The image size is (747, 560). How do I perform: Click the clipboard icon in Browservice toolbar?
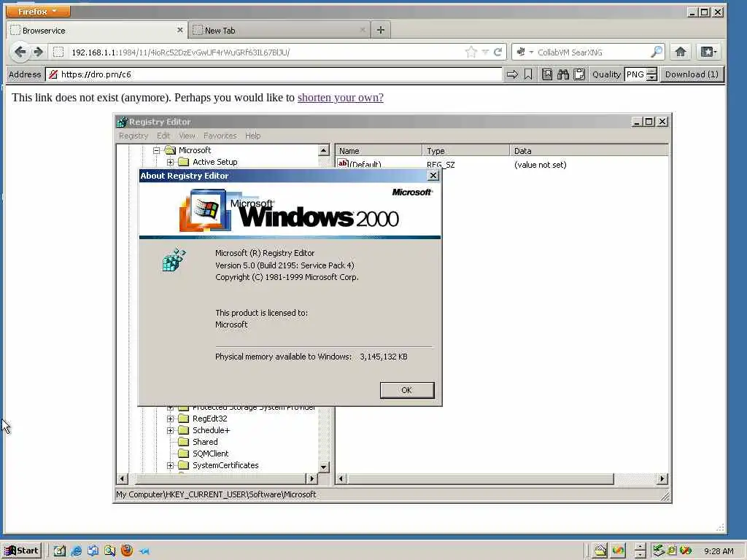[579, 74]
